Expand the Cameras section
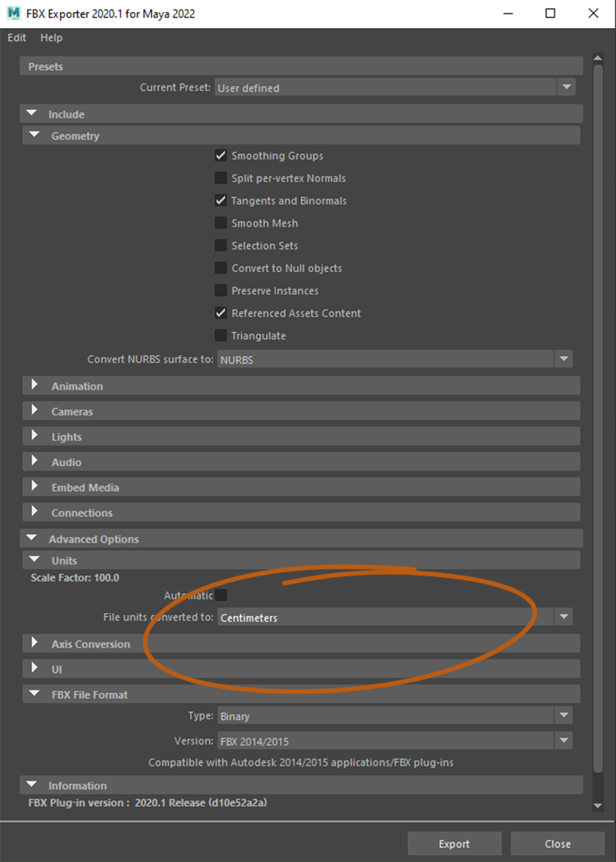Screen dimensions: 616x862 tap(34, 411)
